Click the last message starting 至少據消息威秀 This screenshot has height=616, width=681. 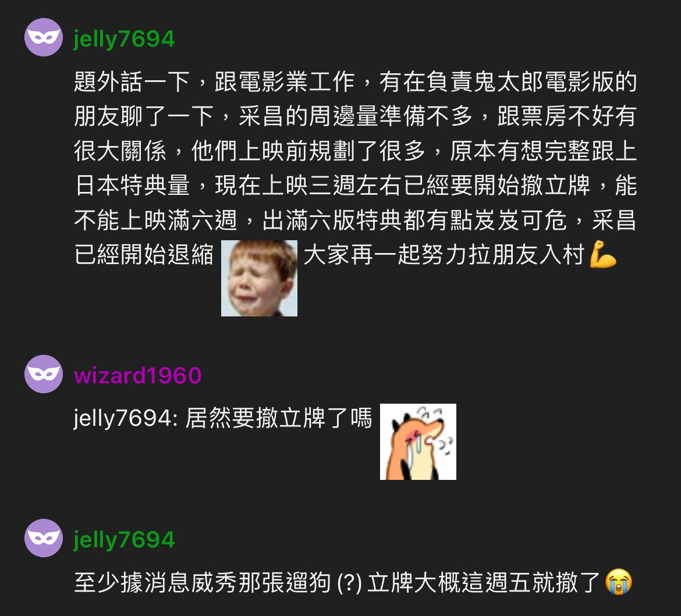point(353,583)
